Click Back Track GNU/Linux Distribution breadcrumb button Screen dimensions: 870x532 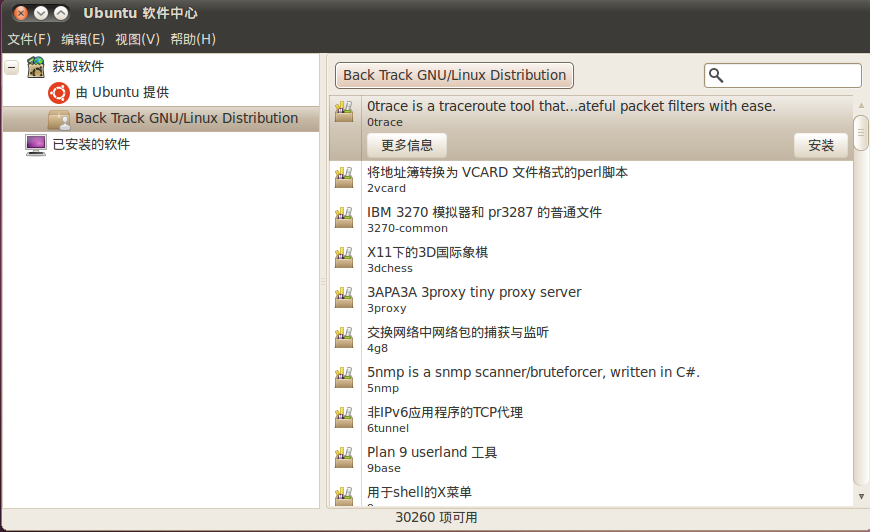454,75
